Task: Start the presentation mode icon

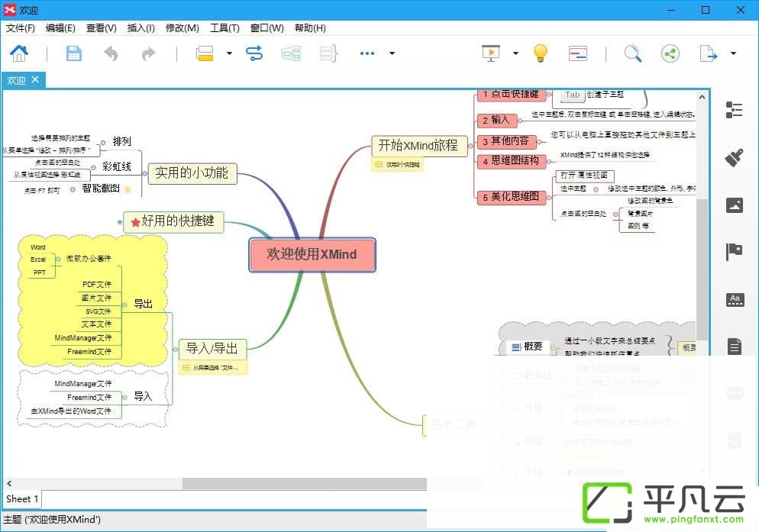Action: (491, 53)
